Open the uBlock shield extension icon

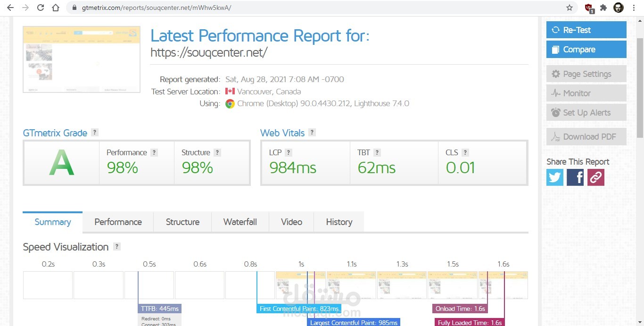(589, 8)
